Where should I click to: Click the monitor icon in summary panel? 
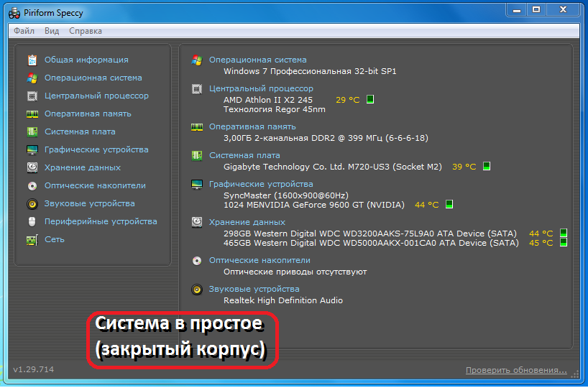point(197,185)
